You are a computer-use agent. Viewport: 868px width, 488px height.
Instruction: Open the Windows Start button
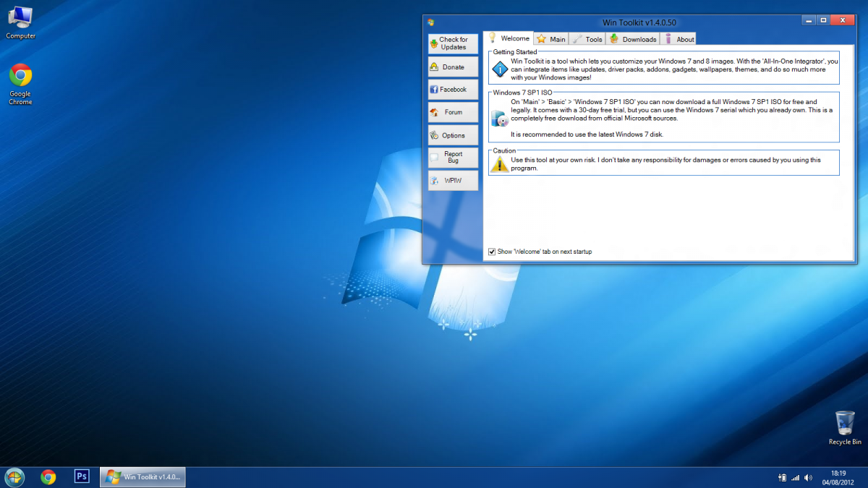pos(14,476)
